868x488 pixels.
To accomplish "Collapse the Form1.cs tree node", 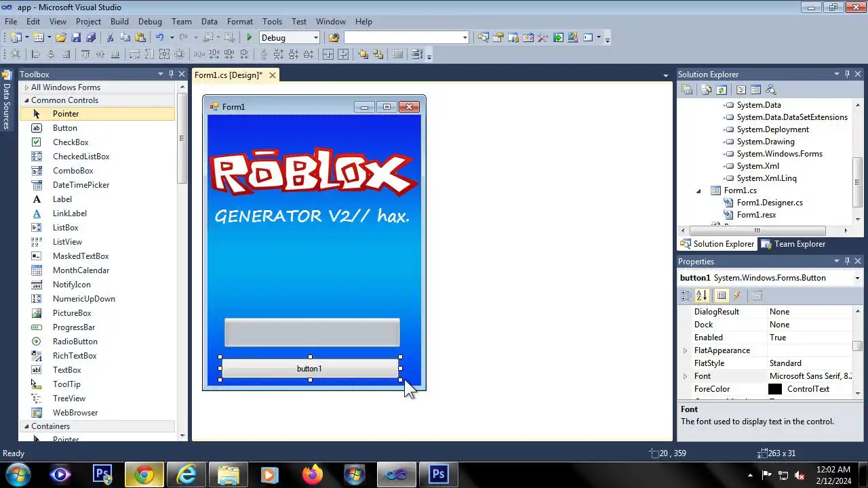I will pyautogui.click(x=698, y=191).
